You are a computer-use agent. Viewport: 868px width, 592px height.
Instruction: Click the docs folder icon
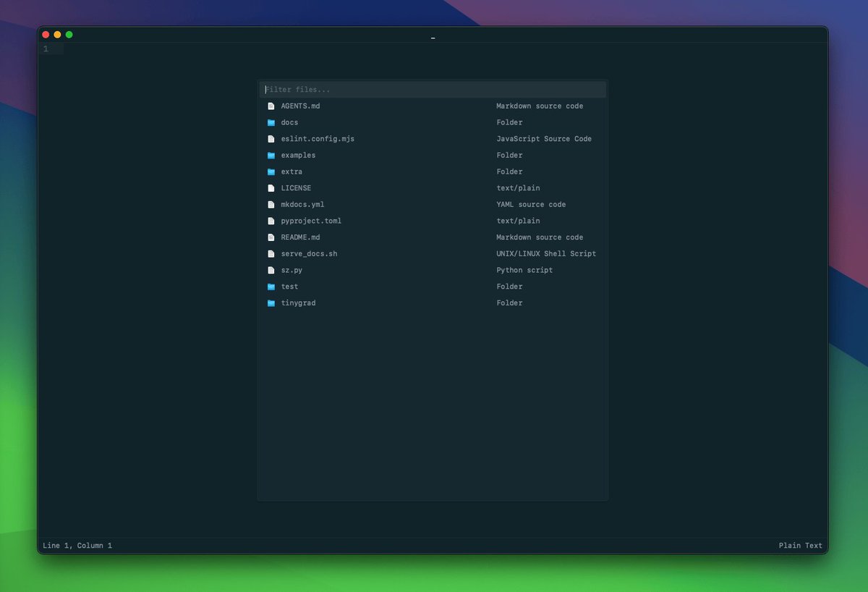[x=271, y=123]
